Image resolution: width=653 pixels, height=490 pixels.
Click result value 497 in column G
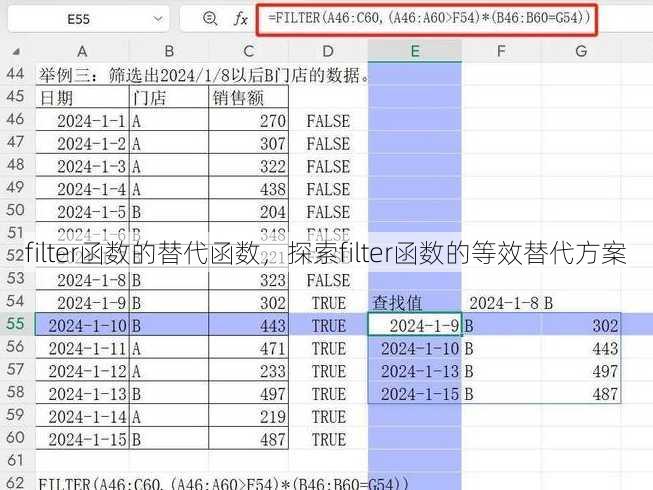(581, 371)
